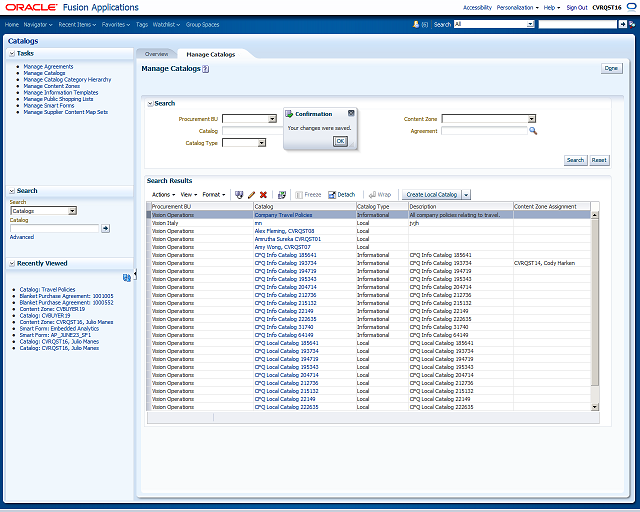The image size is (640, 512).
Task: Collapse the left Search panel
Action: (x=12, y=191)
